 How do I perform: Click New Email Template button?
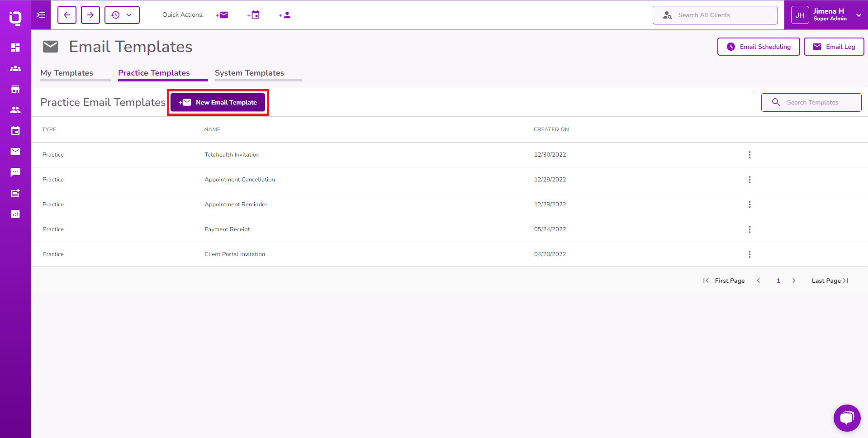pyautogui.click(x=218, y=102)
